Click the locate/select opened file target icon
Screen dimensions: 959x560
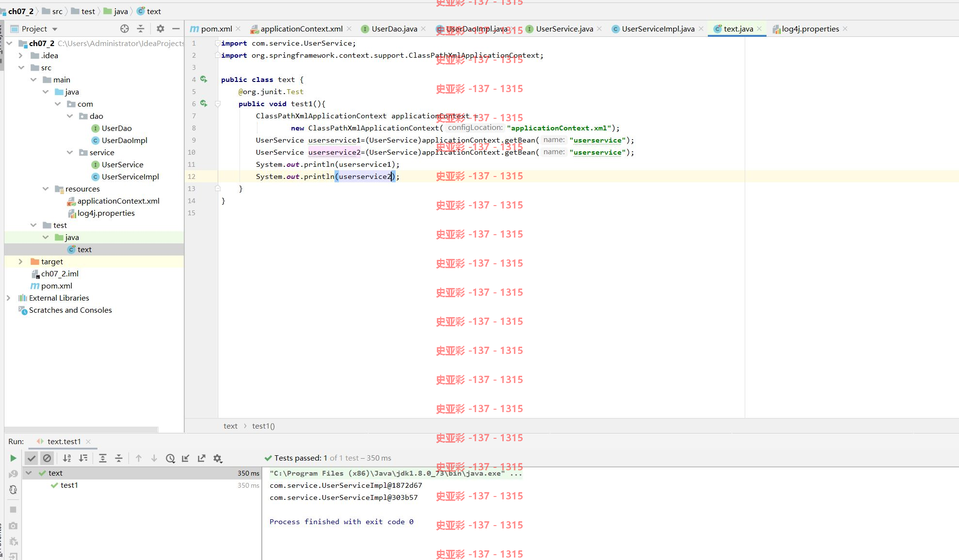[125, 29]
